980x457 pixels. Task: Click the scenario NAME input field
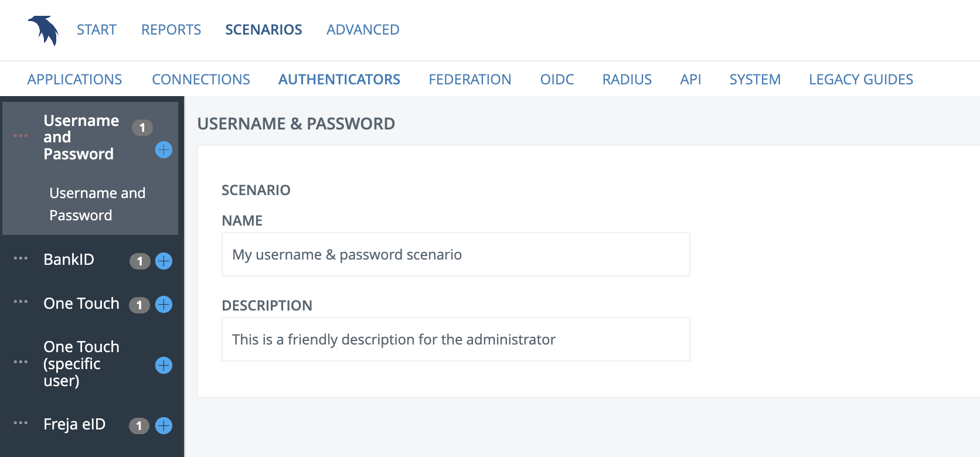[455, 255]
